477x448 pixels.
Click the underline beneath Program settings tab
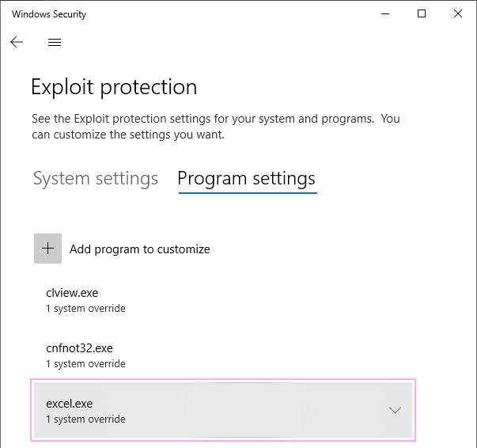coord(248,192)
